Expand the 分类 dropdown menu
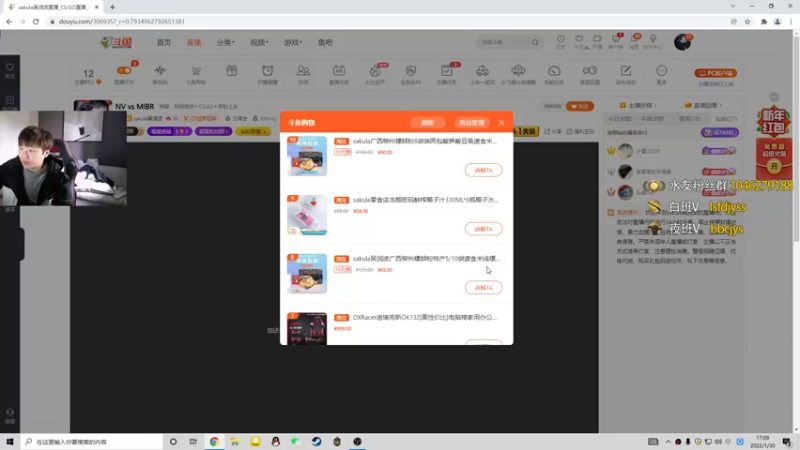800x450 pixels. [226, 42]
